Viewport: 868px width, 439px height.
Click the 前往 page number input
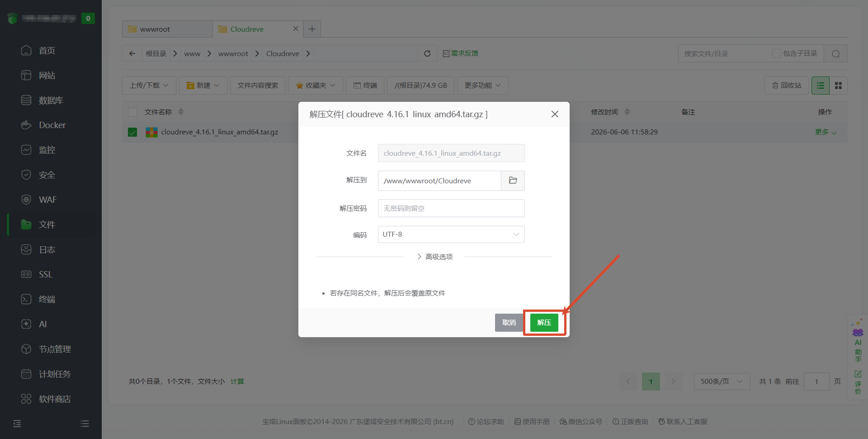click(816, 382)
